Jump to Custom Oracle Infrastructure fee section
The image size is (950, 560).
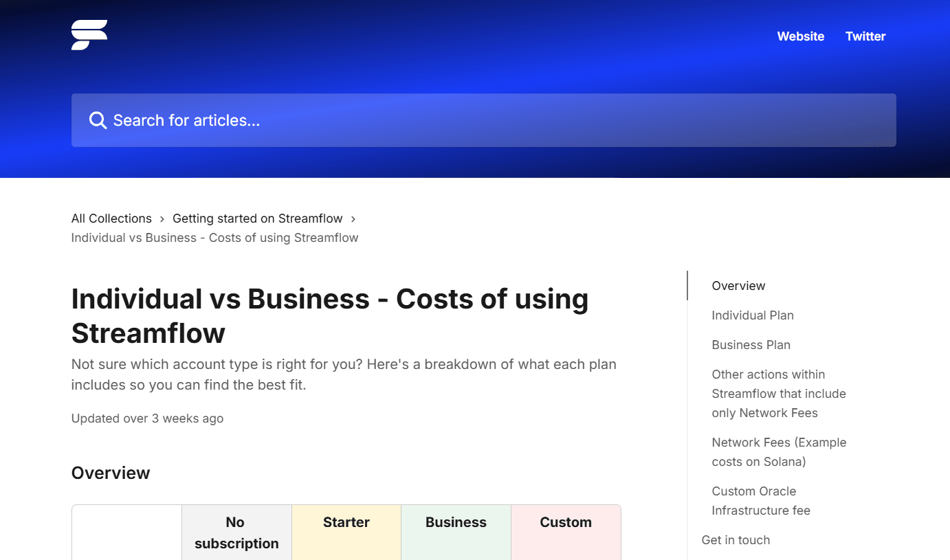761,501
